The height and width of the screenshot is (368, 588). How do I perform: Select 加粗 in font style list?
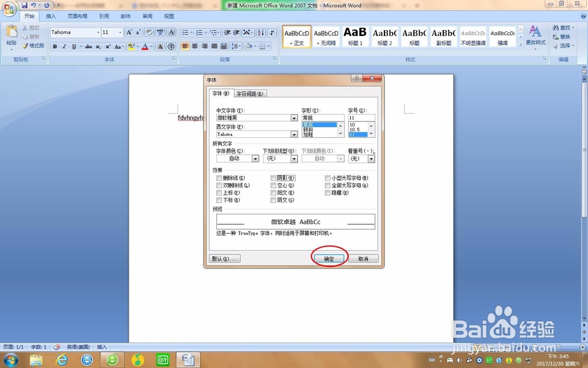[308, 135]
